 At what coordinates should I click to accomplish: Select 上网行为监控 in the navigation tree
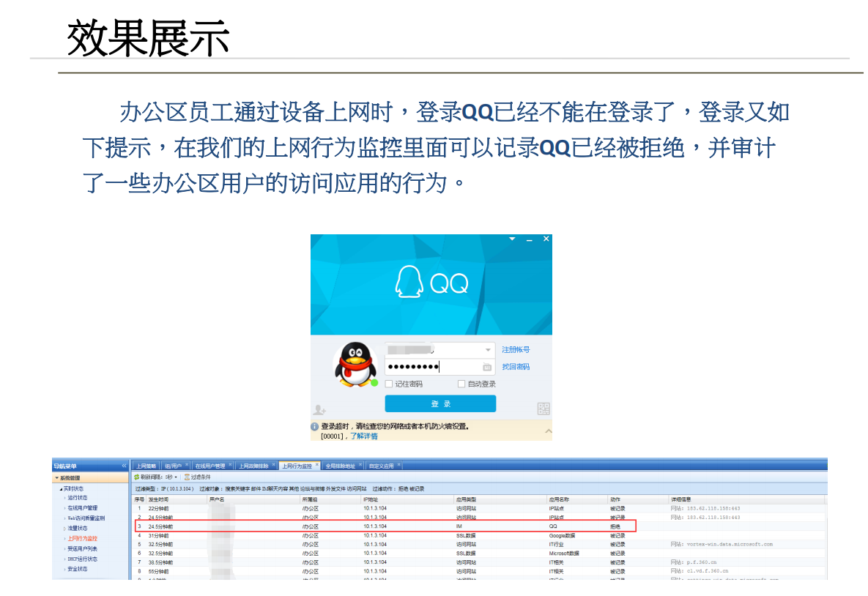(x=83, y=538)
